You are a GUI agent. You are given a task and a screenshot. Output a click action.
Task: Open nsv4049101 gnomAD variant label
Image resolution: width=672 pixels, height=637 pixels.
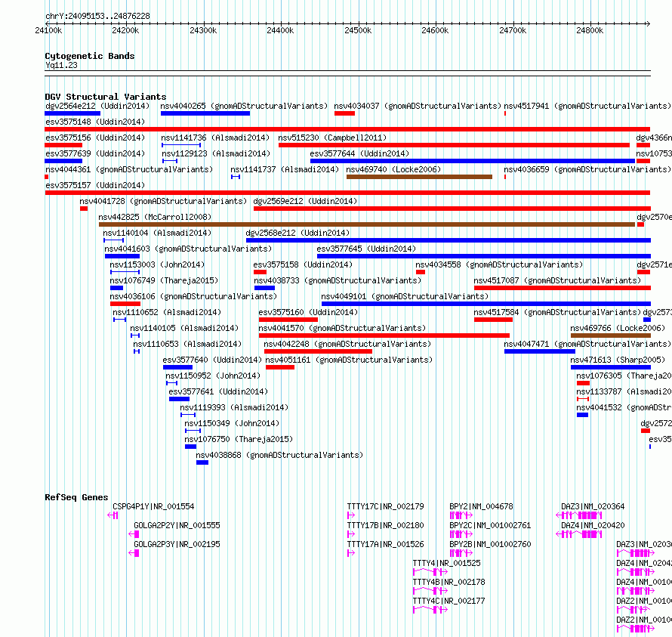(x=405, y=296)
